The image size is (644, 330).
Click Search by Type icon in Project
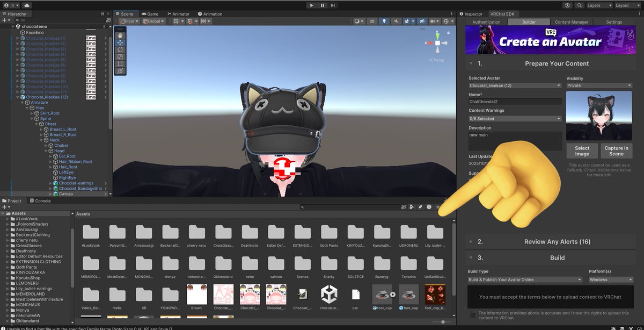412,207
